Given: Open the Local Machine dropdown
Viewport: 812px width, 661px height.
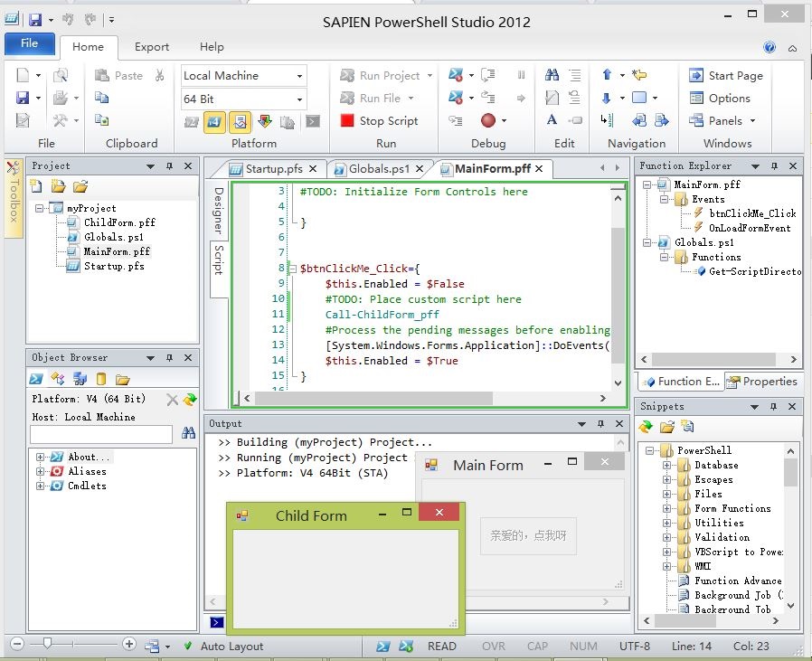Looking at the screenshot, I should pos(299,76).
